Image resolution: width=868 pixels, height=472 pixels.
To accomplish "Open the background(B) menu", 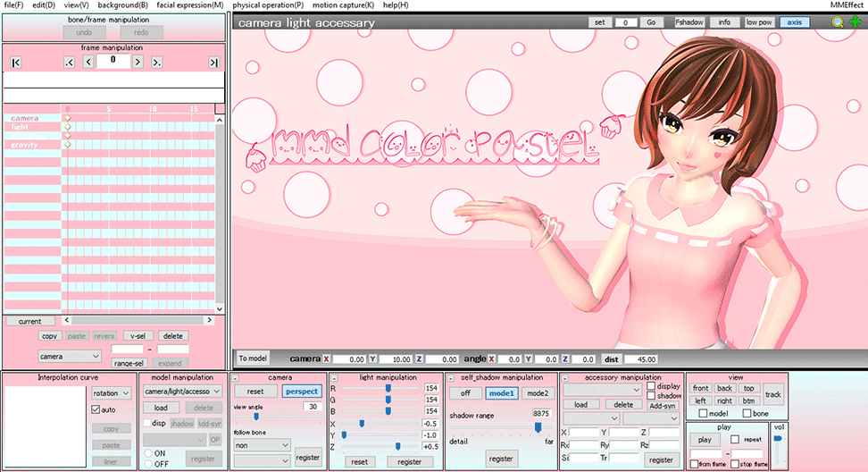I will [x=123, y=5].
